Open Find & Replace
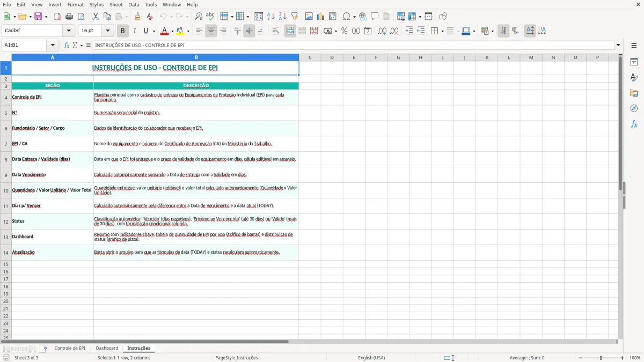This screenshot has width=644, height=362. (199, 17)
